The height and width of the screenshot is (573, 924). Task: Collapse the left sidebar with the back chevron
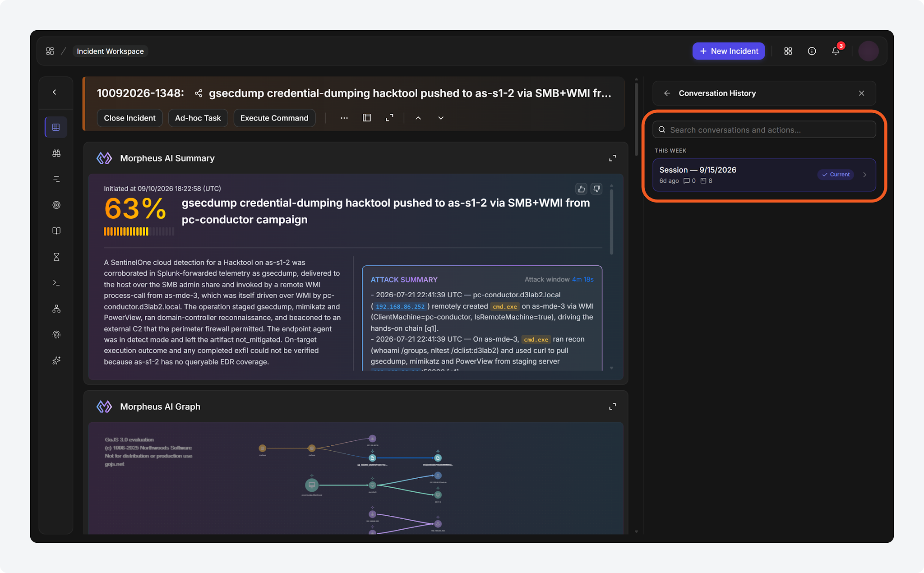55,92
